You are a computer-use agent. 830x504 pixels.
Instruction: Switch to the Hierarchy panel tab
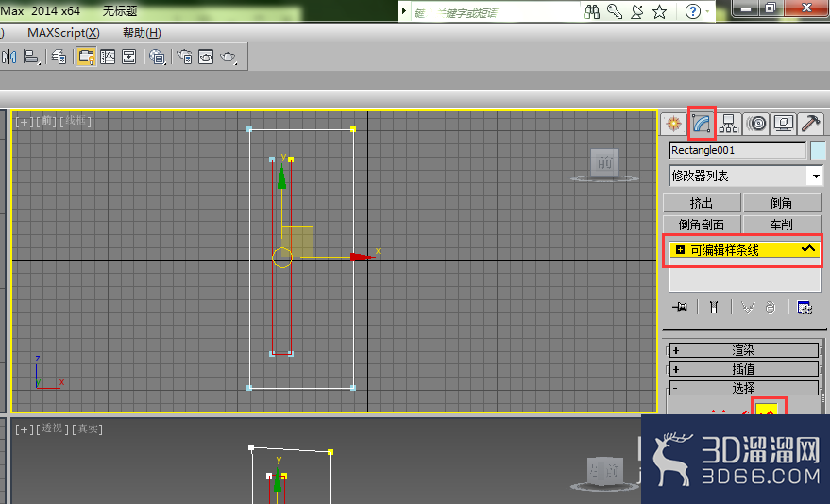[728, 124]
